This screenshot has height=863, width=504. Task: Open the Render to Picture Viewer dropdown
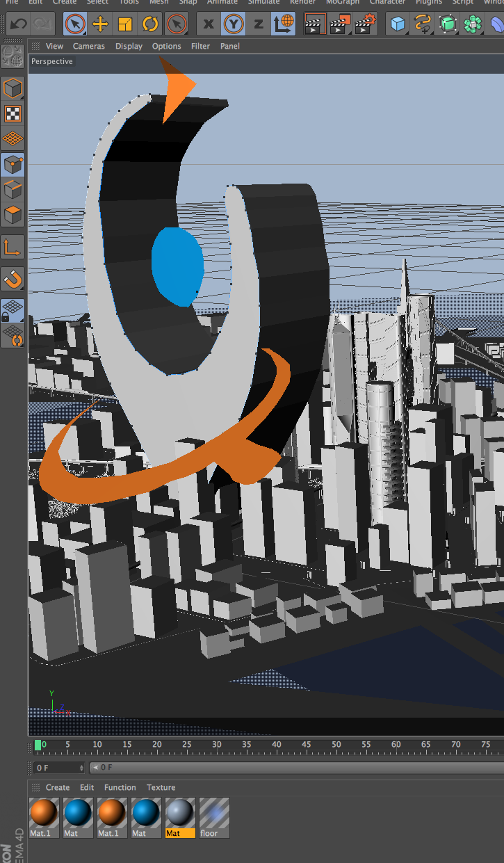pyautogui.click(x=340, y=24)
